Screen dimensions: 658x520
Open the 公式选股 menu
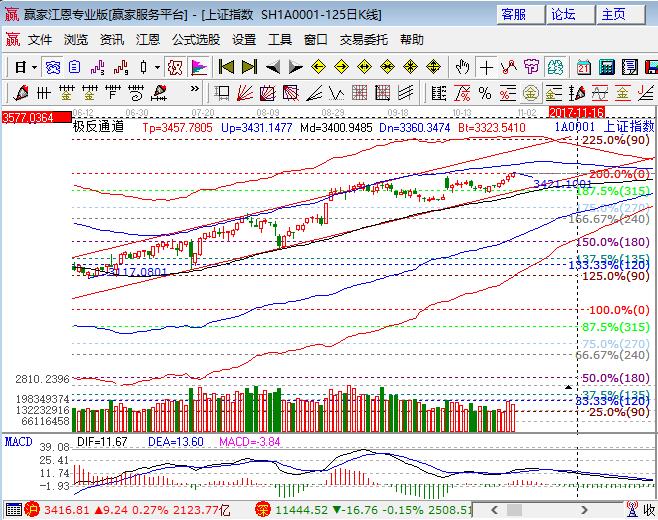coord(196,40)
